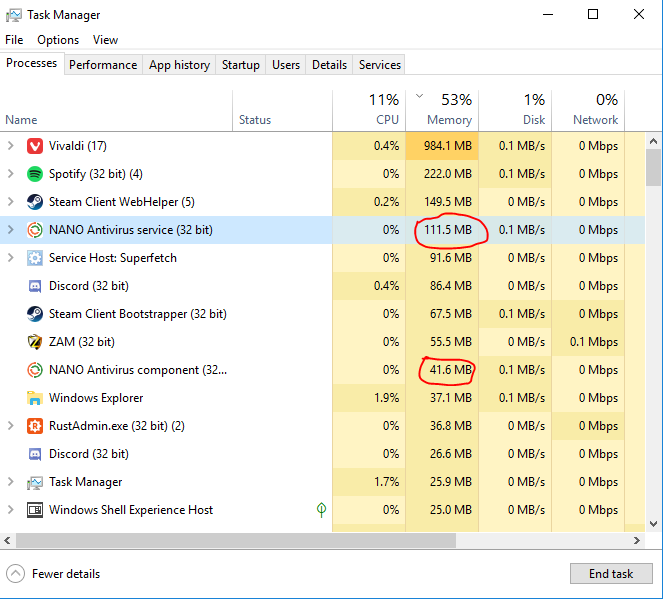This screenshot has height=599, width=663.
Task: Click the RustAdmin.exe icon
Action: [34, 426]
